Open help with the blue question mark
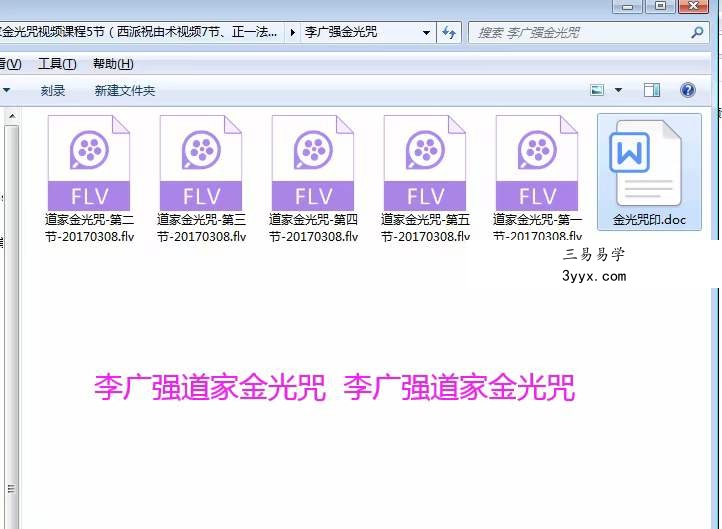The width and height of the screenshot is (722, 529). pos(687,90)
